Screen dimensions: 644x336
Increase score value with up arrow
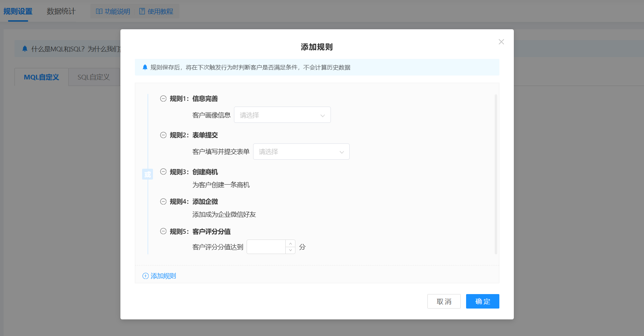pos(290,244)
